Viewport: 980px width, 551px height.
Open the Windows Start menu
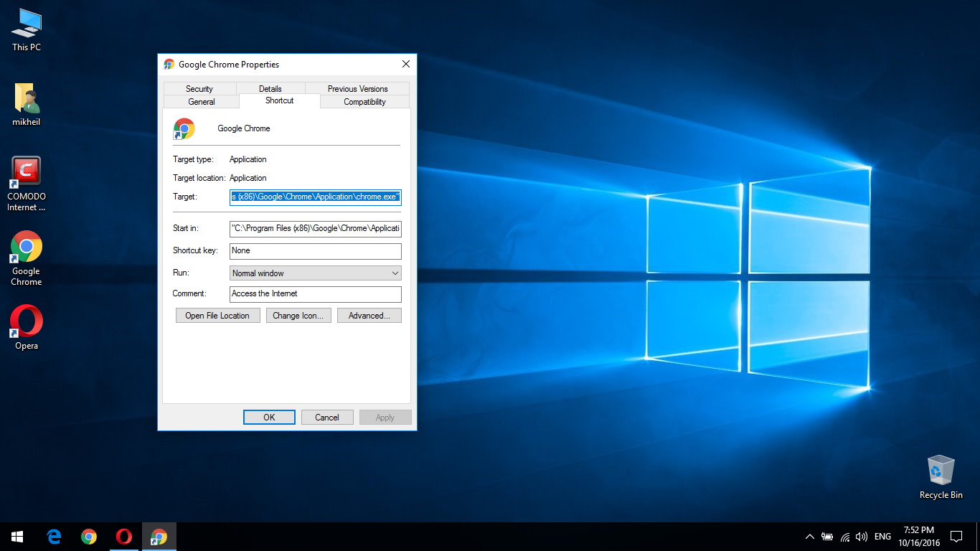coord(17,537)
